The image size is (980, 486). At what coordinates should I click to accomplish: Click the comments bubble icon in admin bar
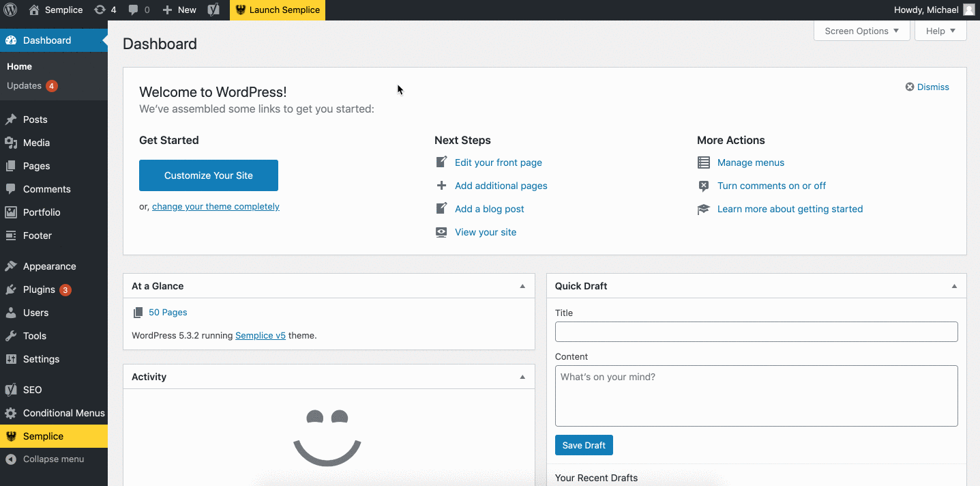coord(132,10)
